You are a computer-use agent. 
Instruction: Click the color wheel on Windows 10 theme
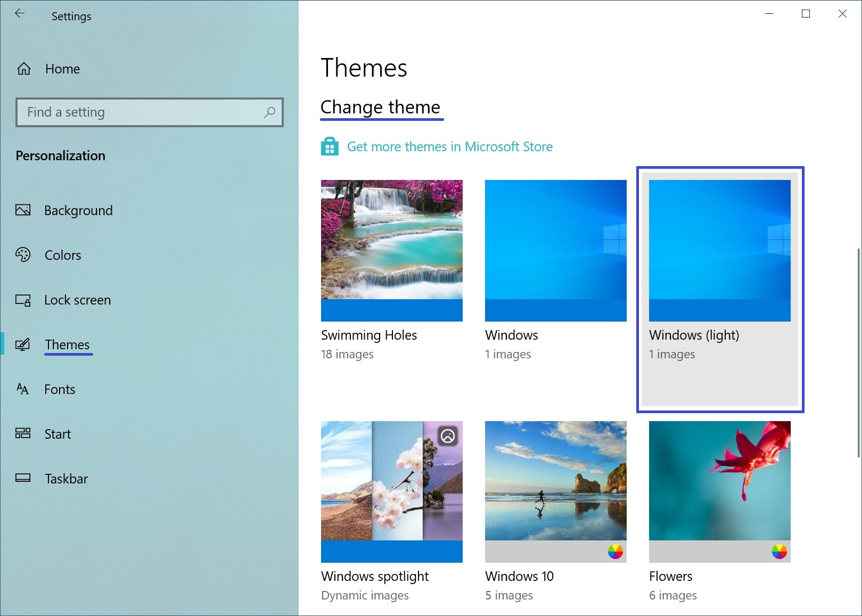click(x=615, y=552)
